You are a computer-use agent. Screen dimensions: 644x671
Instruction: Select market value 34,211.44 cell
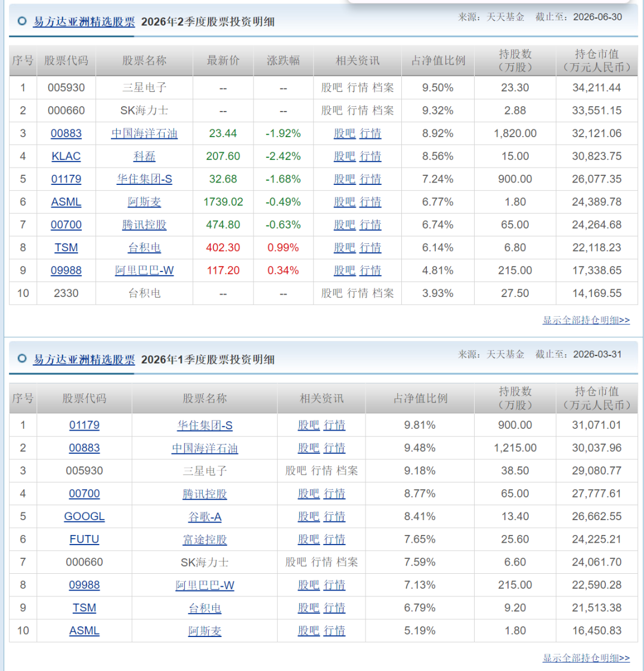point(596,88)
